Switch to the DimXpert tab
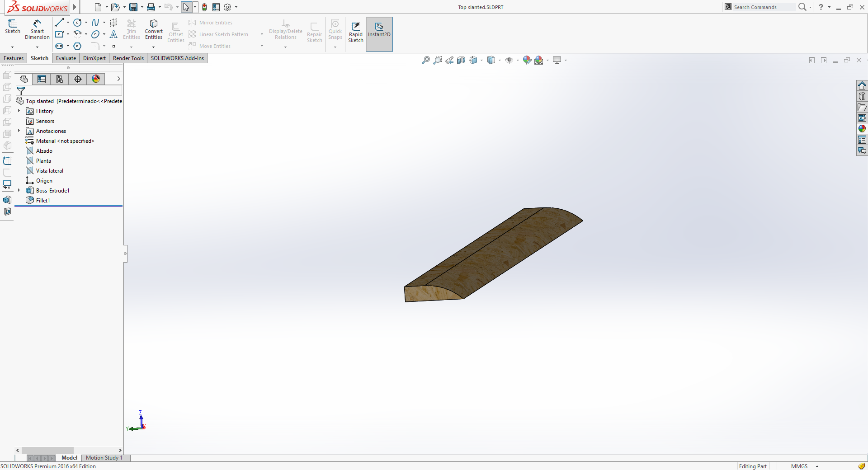This screenshot has height=470, width=868. click(94, 58)
